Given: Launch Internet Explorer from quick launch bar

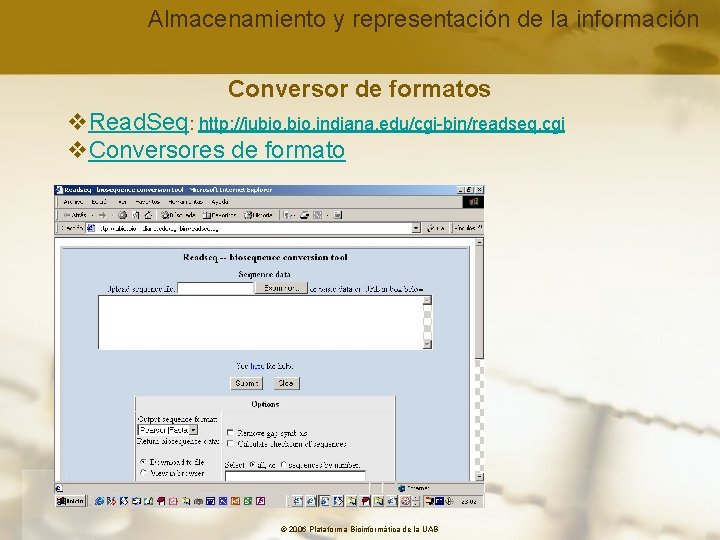Looking at the screenshot, I should [99, 501].
